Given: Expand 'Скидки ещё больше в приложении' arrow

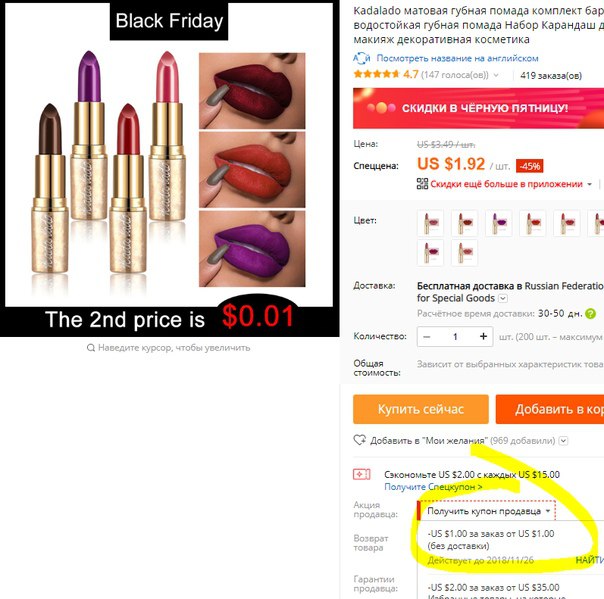Looking at the screenshot, I should pyautogui.click(x=589, y=184).
